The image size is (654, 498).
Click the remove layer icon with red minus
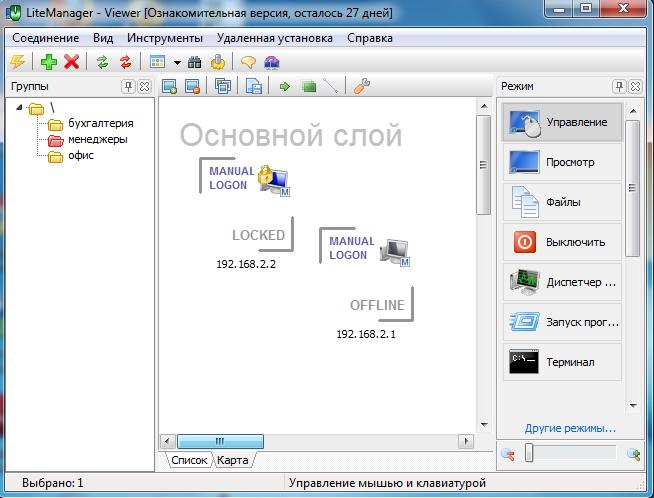tap(192, 86)
